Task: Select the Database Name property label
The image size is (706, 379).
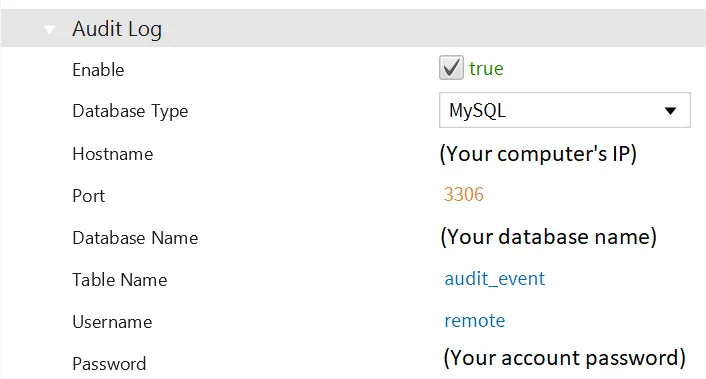Action: point(135,238)
